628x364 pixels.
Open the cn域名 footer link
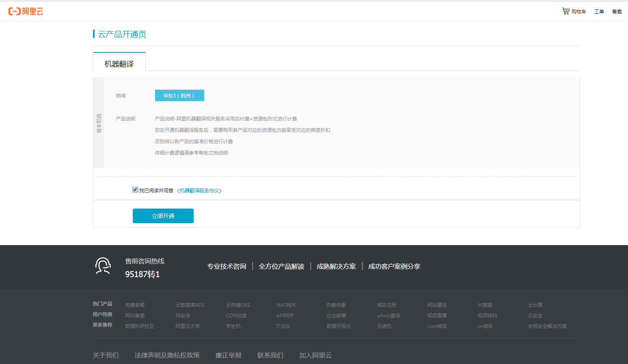tap(485, 326)
